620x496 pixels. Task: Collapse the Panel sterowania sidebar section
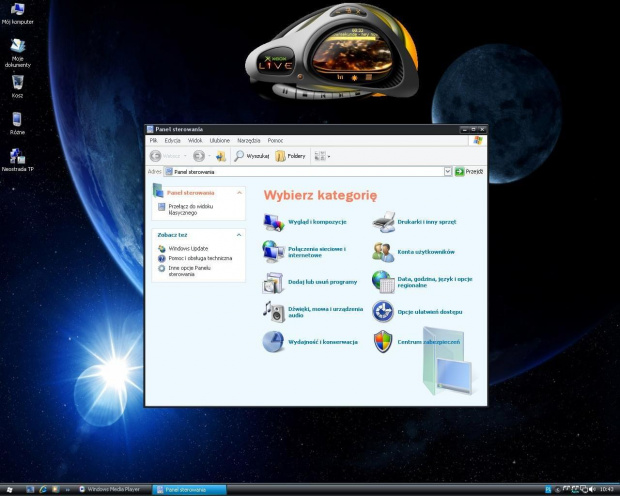(239, 192)
